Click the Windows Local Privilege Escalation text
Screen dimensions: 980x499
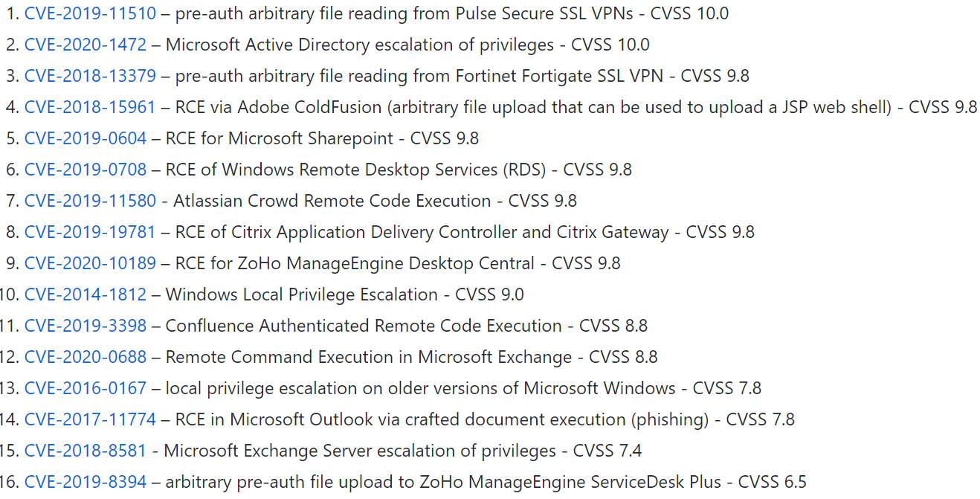[x=301, y=294]
